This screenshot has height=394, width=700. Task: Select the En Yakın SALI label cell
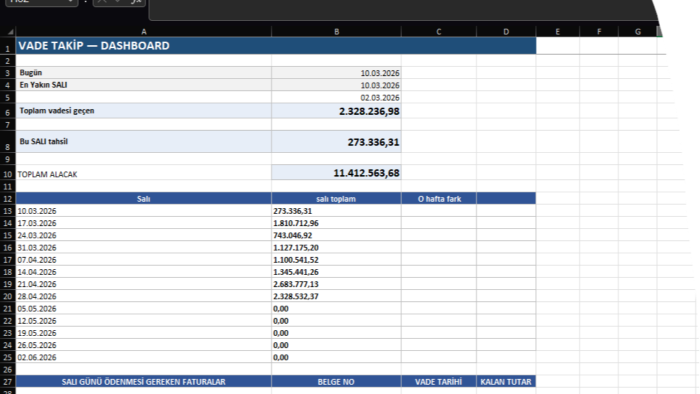point(144,85)
